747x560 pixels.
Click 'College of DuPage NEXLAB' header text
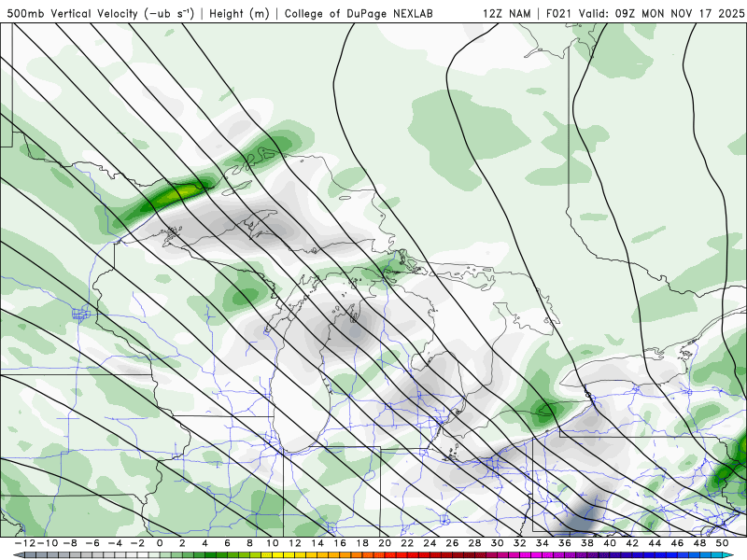click(x=359, y=13)
